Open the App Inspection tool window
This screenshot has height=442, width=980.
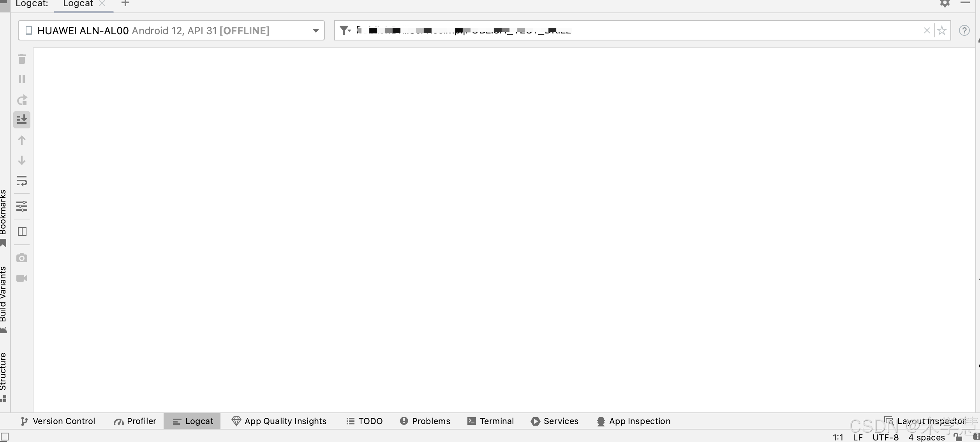pyautogui.click(x=633, y=421)
